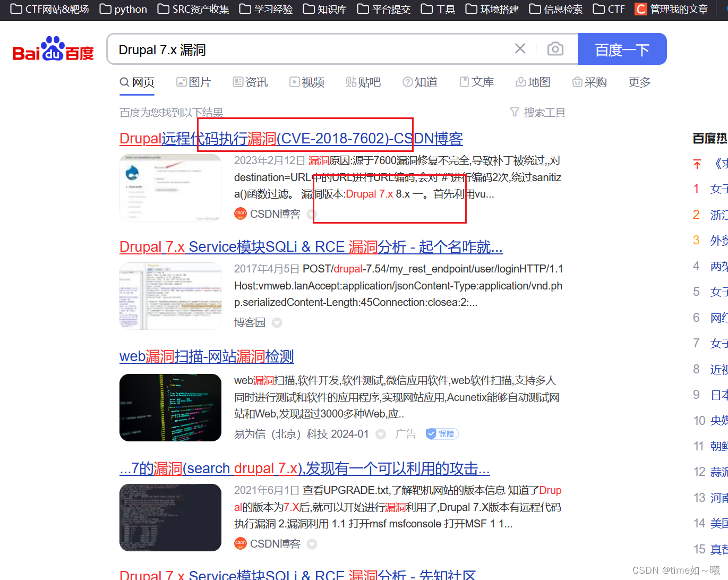This screenshot has width=728, height=580.
Task: Open the SRC资产收集 bookmark folder
Action: (x=193, y=9)
